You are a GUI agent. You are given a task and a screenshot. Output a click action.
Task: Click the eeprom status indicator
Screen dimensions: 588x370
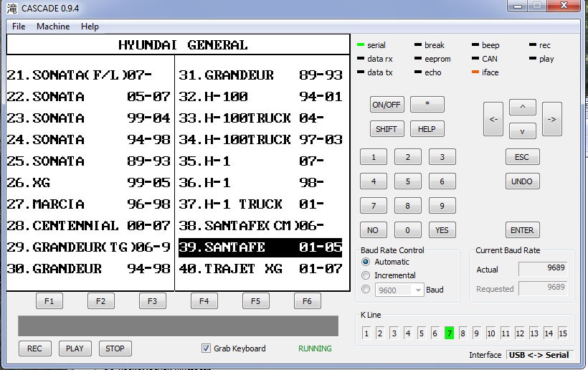(418, 59)
